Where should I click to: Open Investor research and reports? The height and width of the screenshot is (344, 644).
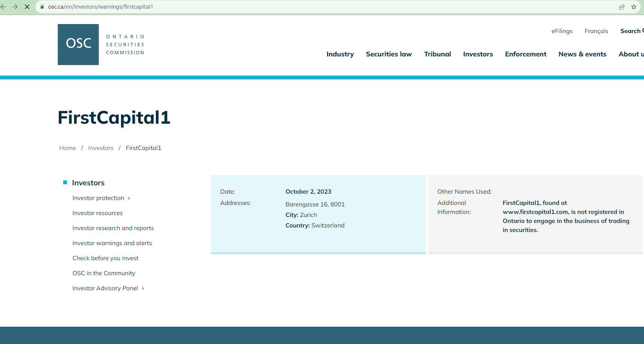pyautogui.click(x=113, y=228)
